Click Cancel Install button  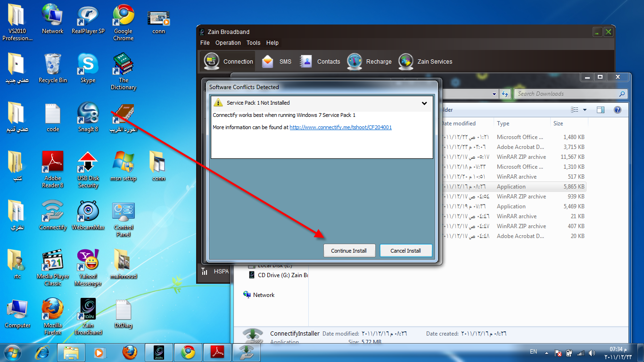coord(405,251)
